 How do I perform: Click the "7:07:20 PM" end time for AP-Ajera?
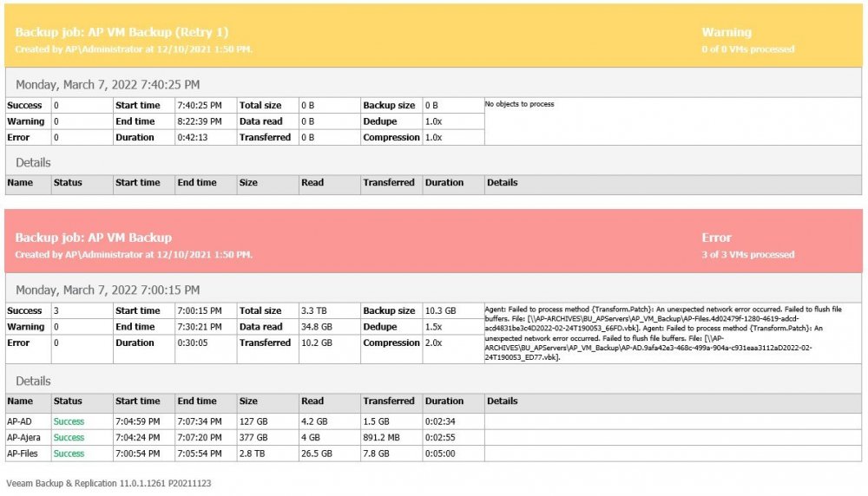point(200,437)
